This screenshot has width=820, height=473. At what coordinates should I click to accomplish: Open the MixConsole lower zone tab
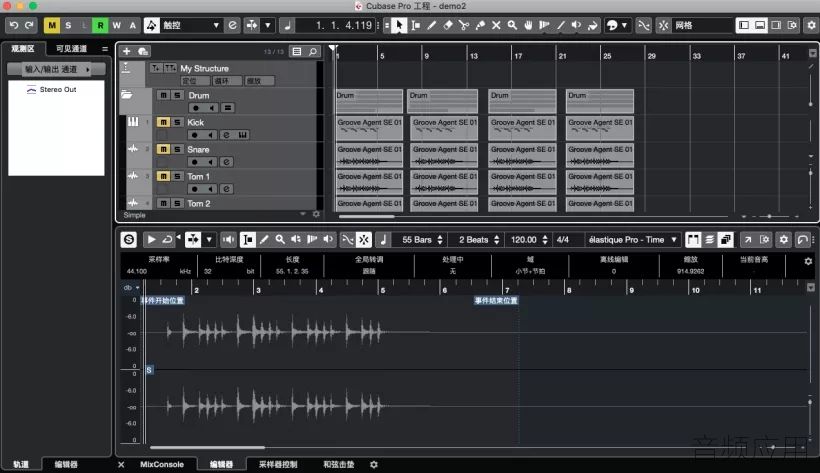coord(162,464)
